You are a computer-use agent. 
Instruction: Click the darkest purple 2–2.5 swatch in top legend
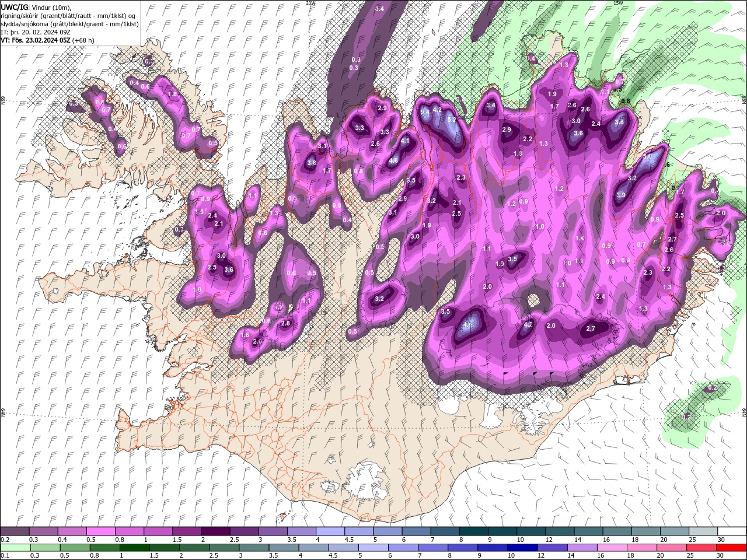(x=215, y=531)
